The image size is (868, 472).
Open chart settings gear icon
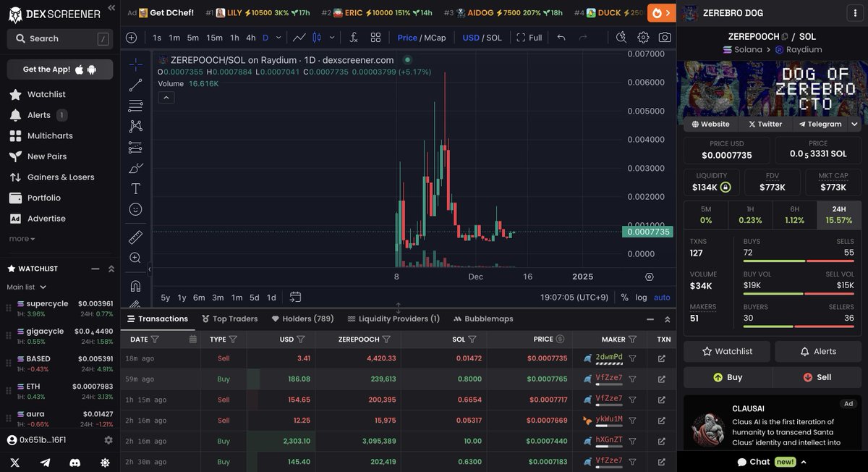pyautogui.click(x=643, y=38)
